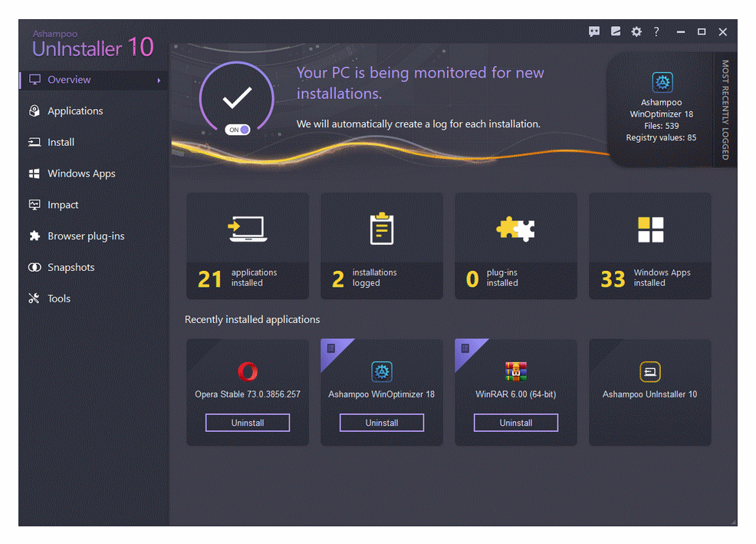The width and height of the screenshot is (756, 544).
Task: Toggle the installation monitoring ON switch
Action: pos(238,130)
